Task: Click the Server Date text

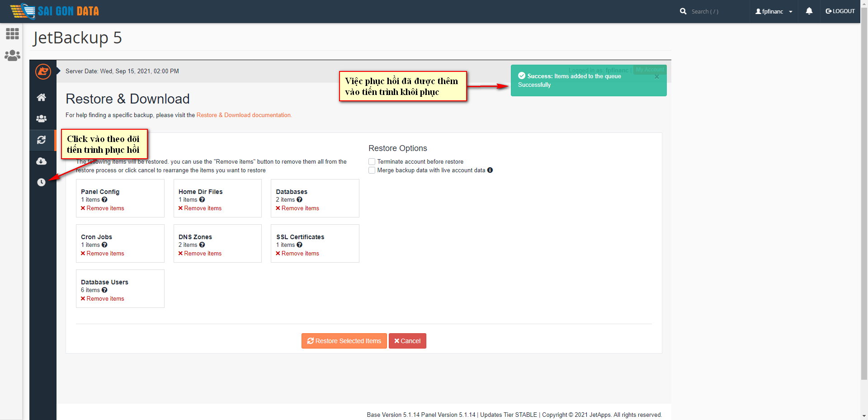Action: (x=122, y=71)
